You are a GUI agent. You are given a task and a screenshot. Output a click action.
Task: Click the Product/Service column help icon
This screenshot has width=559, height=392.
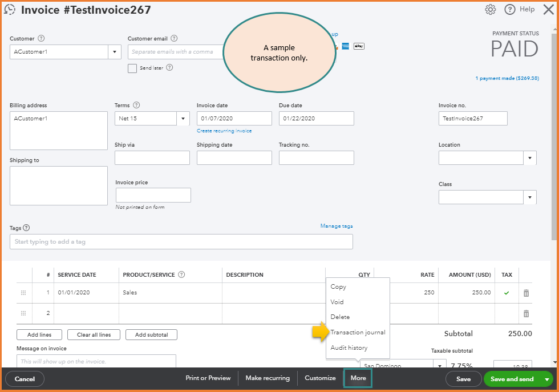(x=181, y=274)
